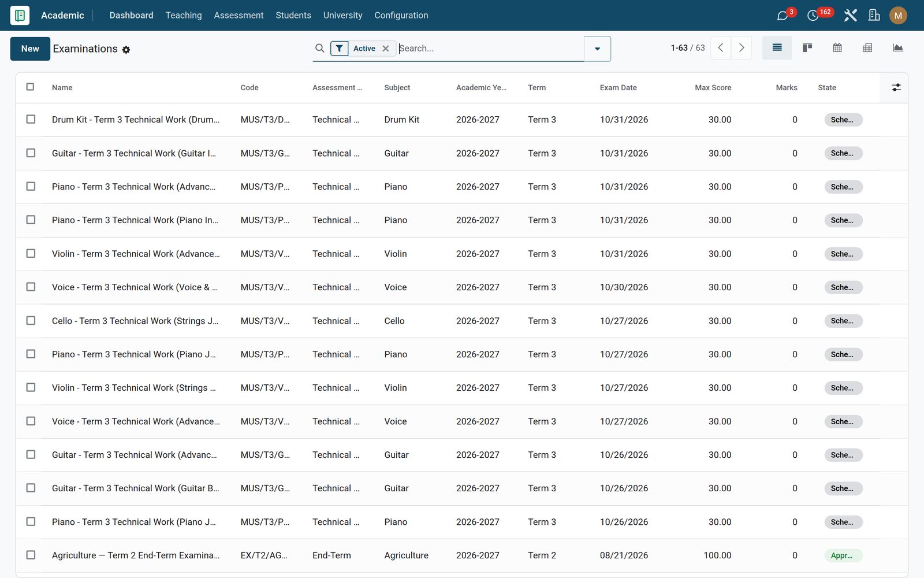The image size is (924, 578).
Task: Open the Dashboard menu
Action: coord(131,16)
